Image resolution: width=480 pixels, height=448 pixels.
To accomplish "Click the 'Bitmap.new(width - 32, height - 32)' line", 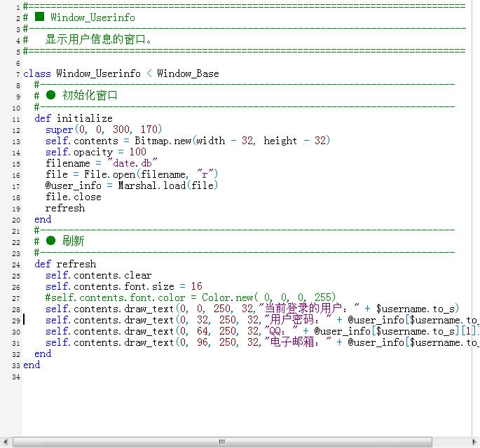I will pos(188,141).
